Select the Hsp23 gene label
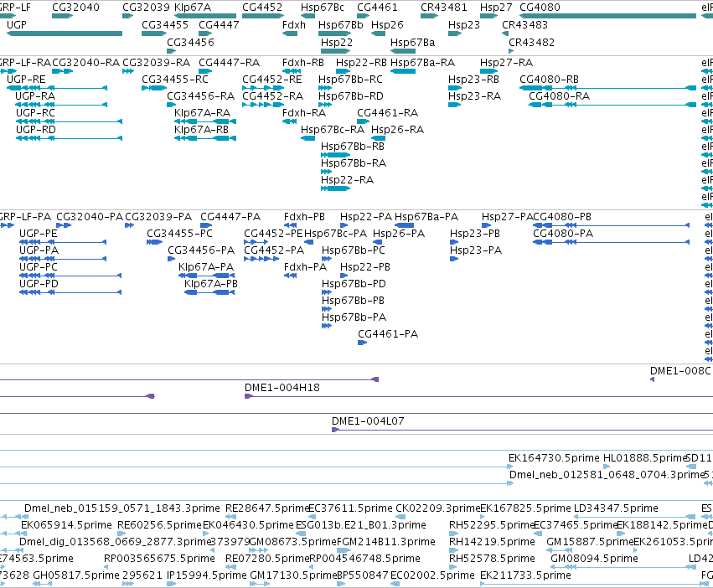713x588 pixels. coord(464,24)
